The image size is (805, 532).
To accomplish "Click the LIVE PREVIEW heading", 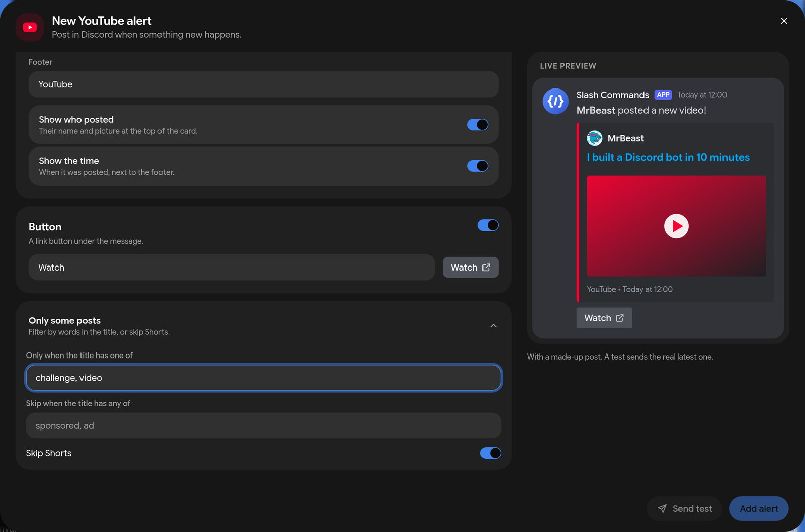I will [x=568, y=66].
